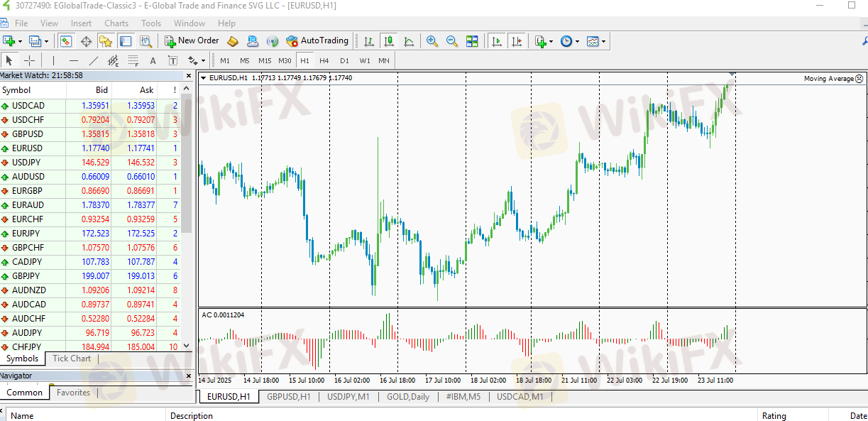Select the MN timeframe button

click(384, 60)
